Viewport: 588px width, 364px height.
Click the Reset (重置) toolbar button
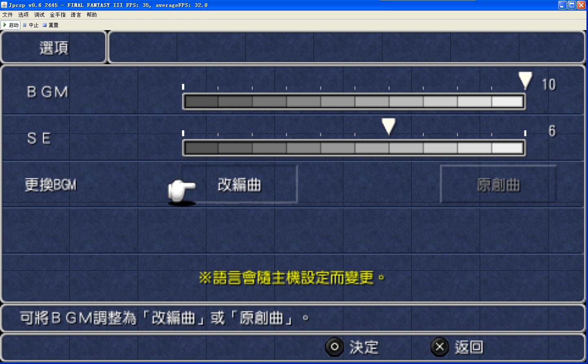click(x=50, y=25)
